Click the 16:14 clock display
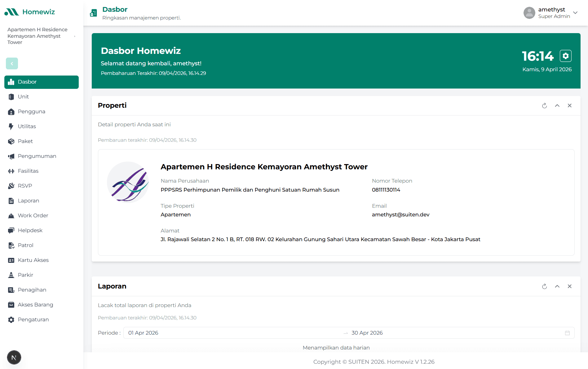This screenshot has height=369, width=588. 538,56
